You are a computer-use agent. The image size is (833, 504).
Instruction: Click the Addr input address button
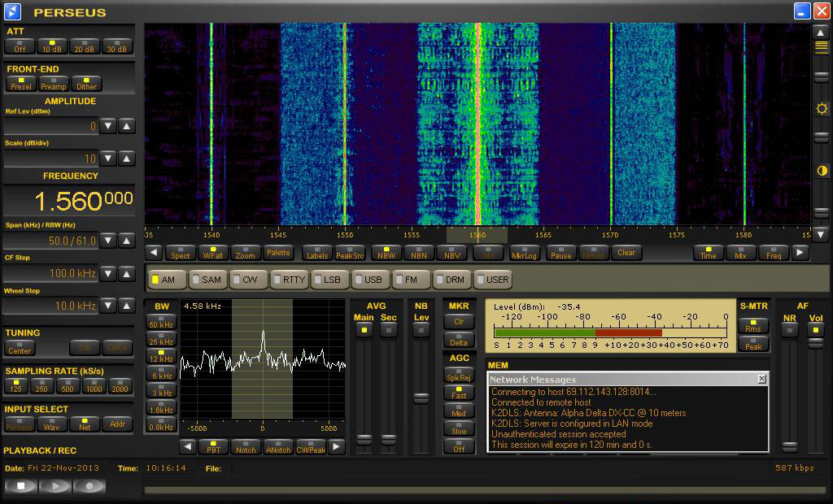[117, 424]
